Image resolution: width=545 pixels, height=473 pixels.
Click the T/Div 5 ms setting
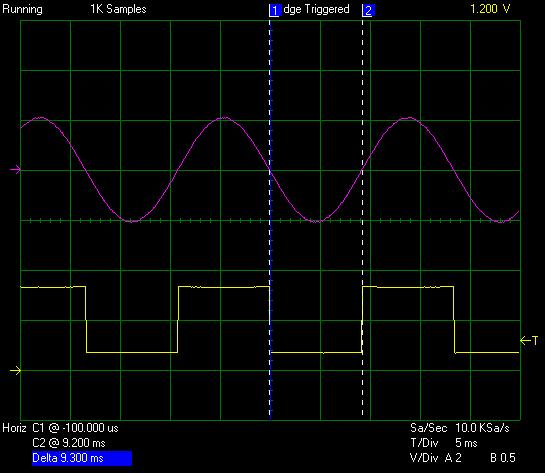pyautogui.click(x=444, y=443)
